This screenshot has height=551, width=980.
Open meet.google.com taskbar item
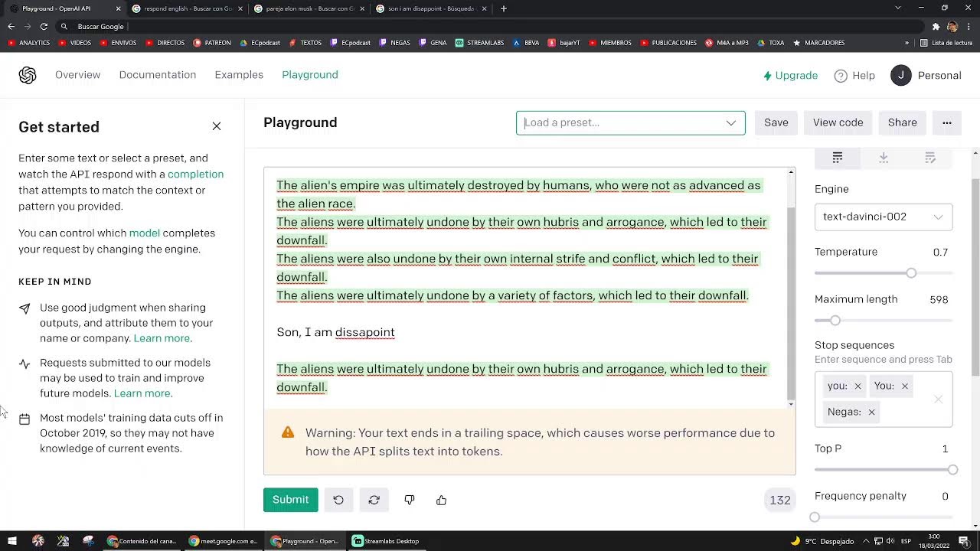point(224,541)
